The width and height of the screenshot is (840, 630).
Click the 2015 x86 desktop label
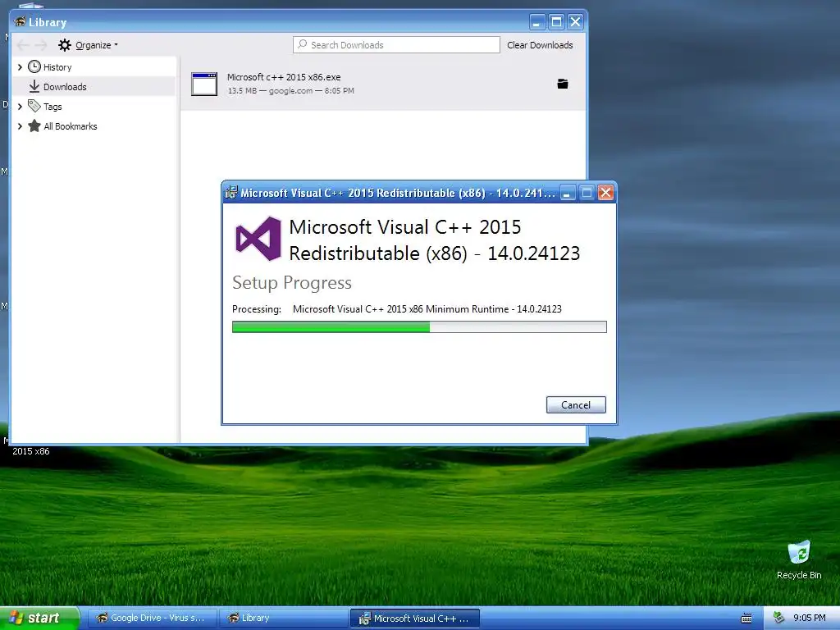[31, 451]
